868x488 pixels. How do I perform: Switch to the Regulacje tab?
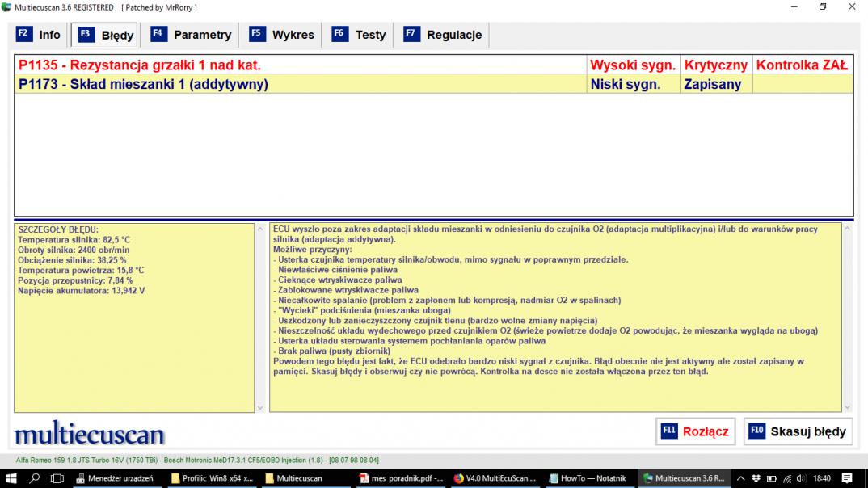(442, 35)
